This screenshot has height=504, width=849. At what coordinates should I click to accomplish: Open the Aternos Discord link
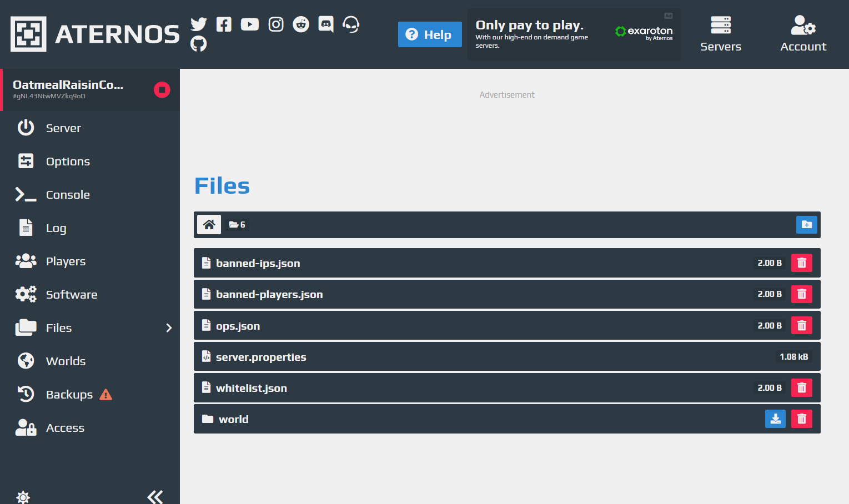pyautogui.click(x=326, y=24)
